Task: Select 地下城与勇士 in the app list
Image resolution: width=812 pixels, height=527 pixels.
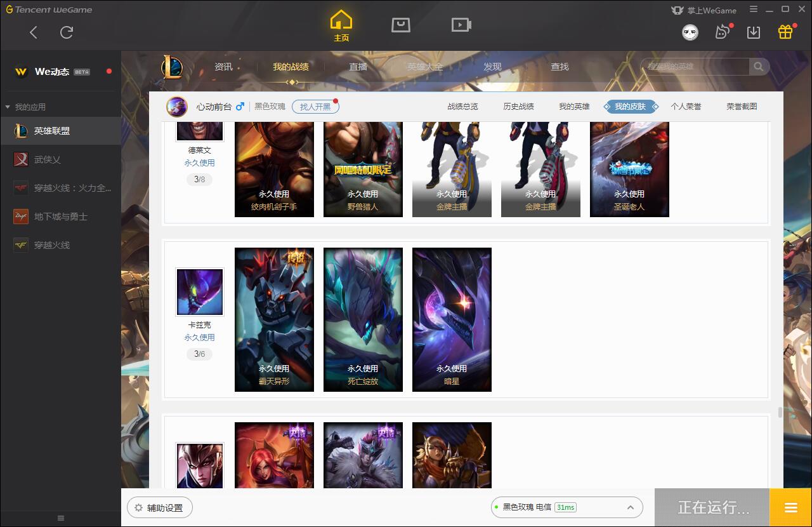Action: click(60, 217)
